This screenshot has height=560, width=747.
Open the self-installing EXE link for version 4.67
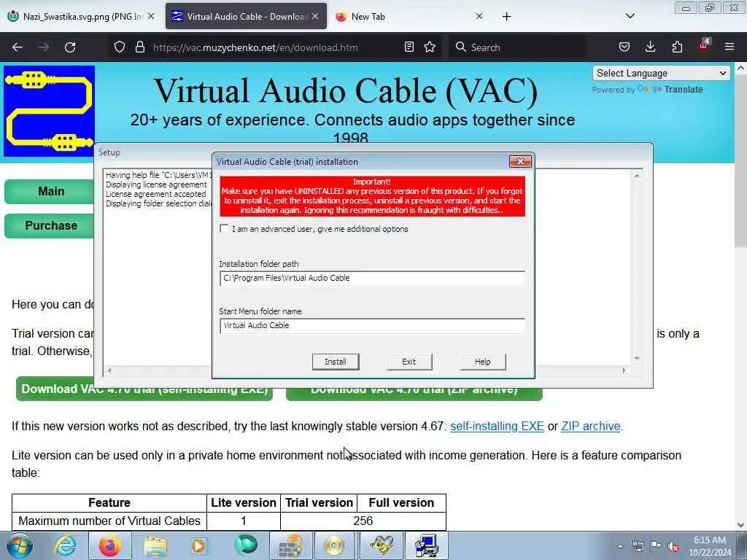[497, 426]
